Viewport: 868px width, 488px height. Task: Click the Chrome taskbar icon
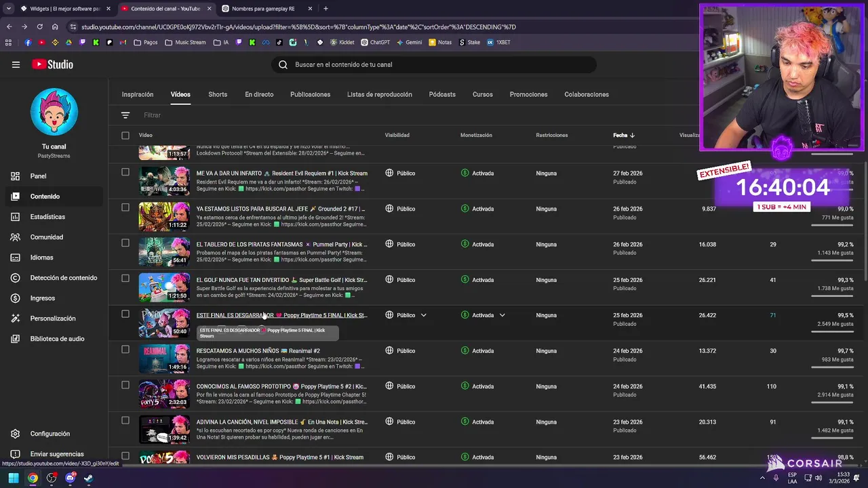coord(33,478)
